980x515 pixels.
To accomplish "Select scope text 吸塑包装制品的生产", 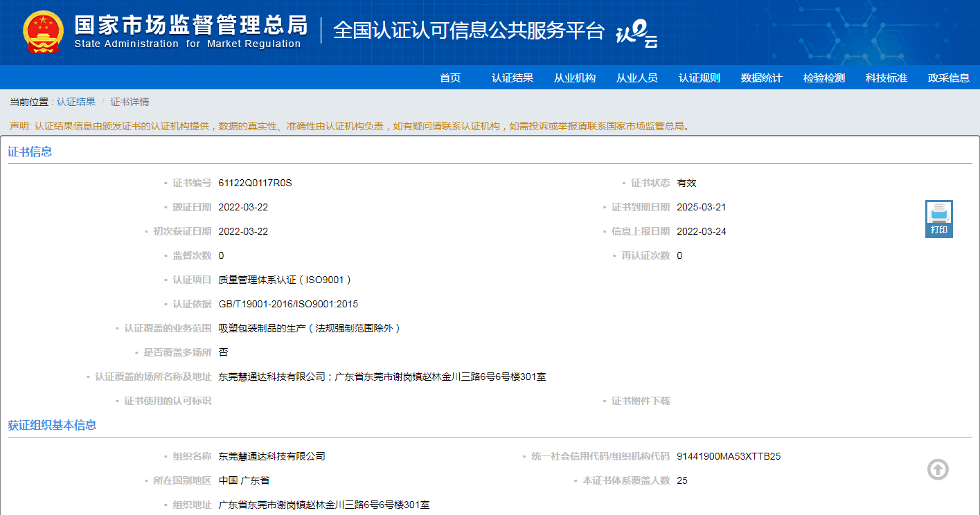I will click(x=262, y=328).
